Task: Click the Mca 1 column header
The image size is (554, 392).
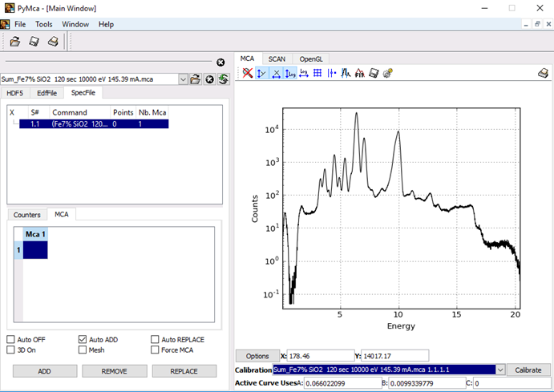Action: point(35,234)
